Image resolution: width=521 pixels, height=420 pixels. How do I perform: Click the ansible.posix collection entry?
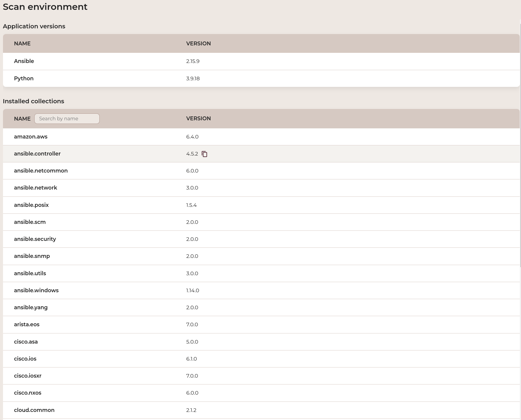point(31,205)
